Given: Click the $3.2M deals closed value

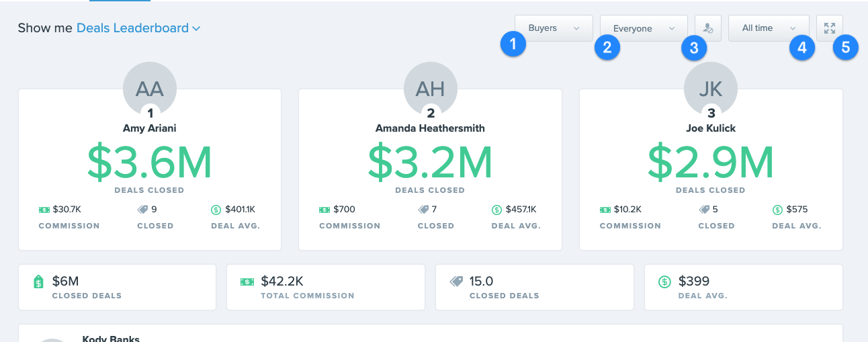Looking at the screenshot, I should pos(430,162).
